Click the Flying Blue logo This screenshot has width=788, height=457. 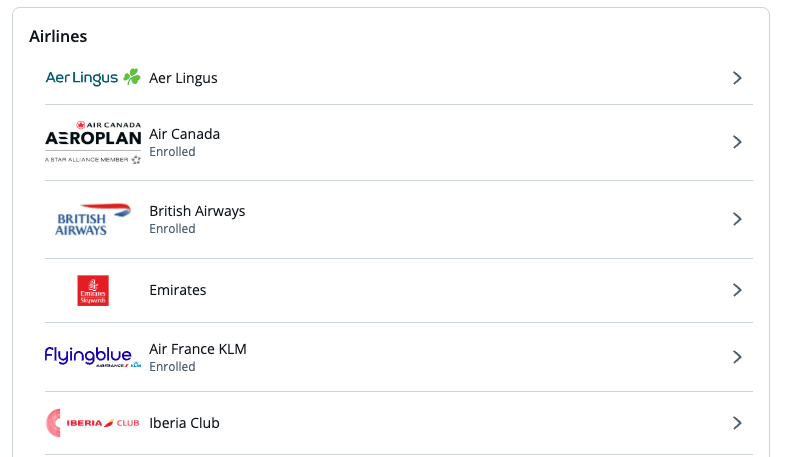[93, 356]
